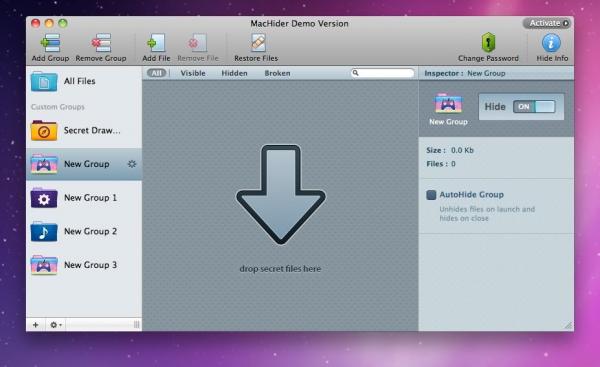Click the plus button at the sidebar bottom
The width and height of the screenshot is (600, 367).
pos(36,325)
